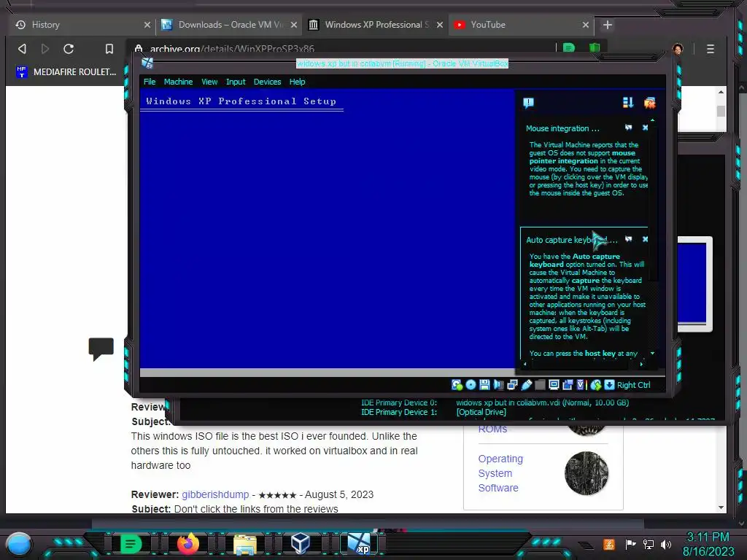The height and width of the screenshot is (560, 747).
Task: Click browser page scrollbar down arrow
Action: [721, 507]
